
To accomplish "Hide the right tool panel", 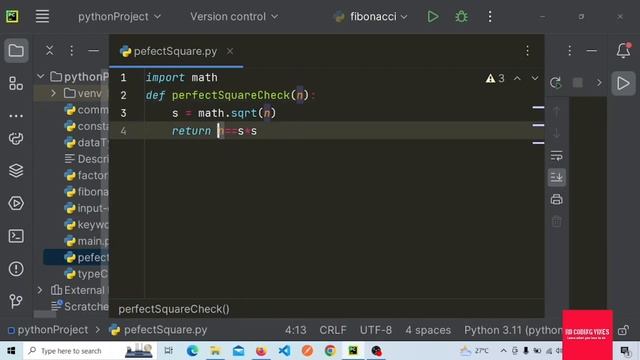I will (591, 51).
